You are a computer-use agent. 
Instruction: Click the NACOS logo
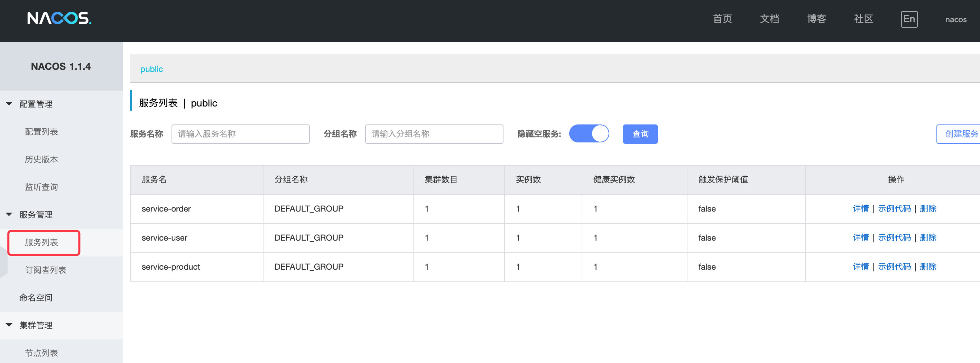pyautogui.click(x=59, y=18)
